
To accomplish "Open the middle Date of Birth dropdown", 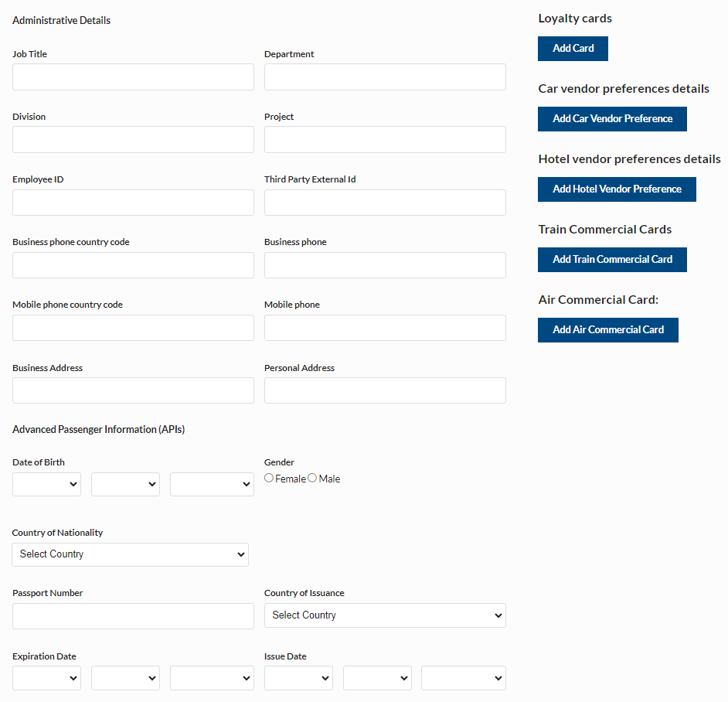I will (x=125, y=484).
